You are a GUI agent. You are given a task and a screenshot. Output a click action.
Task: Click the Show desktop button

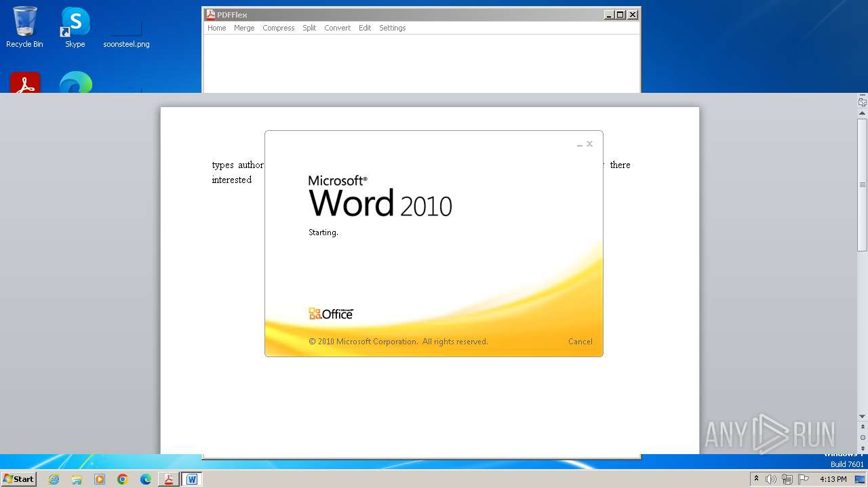(860, 479)
